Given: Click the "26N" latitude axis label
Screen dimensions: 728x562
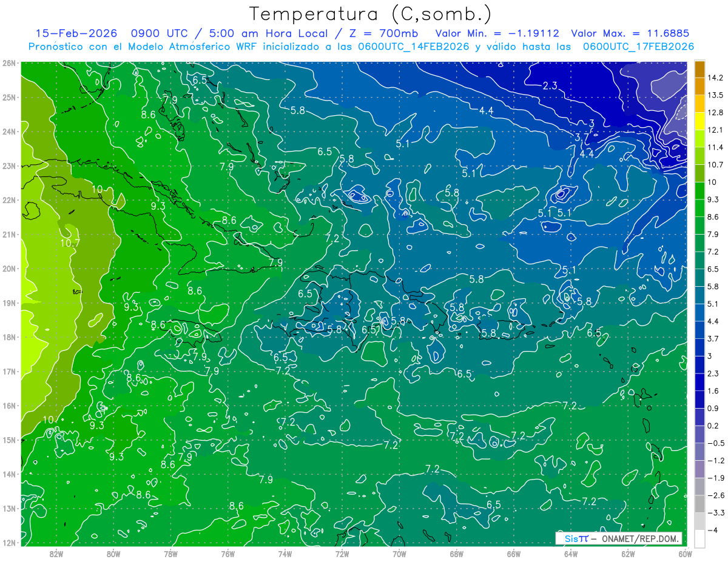Looking at the screenshot, I should click(9, 63).
